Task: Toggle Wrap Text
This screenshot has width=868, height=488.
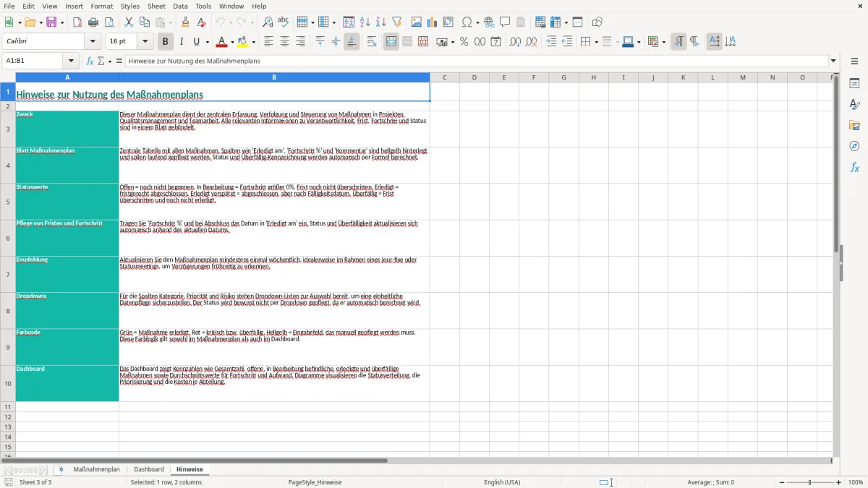Action: tap(372, 42)
